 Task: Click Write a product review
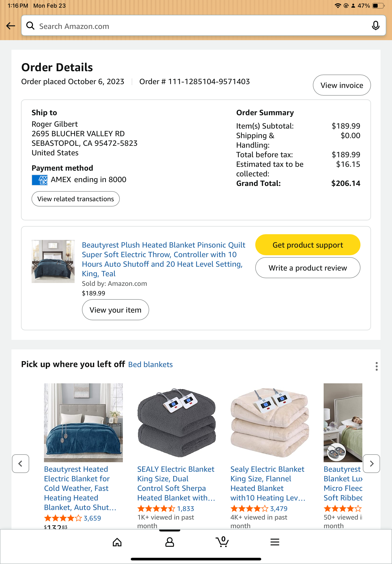point(308,268)
